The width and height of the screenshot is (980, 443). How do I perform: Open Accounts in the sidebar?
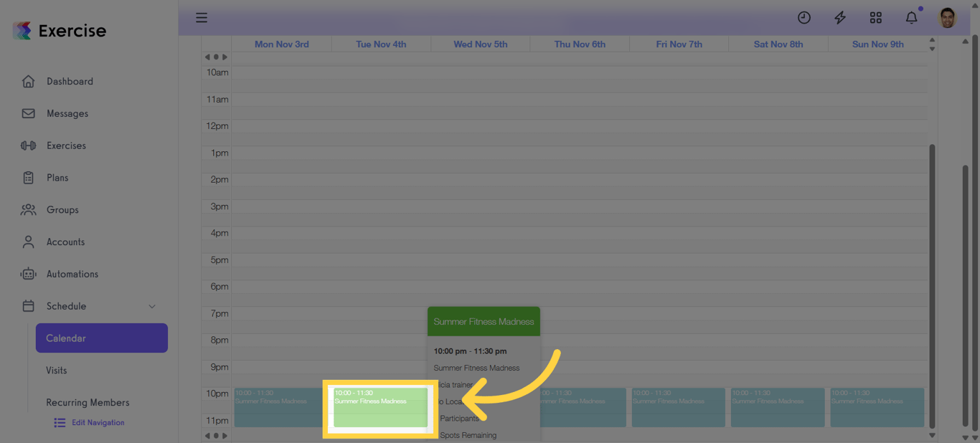click(x=65, y=242)
